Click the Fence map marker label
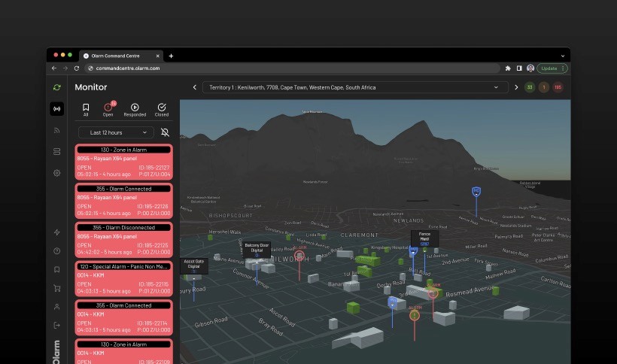Image resolution: width=617 pixels, height=364 pixels. 424,238
